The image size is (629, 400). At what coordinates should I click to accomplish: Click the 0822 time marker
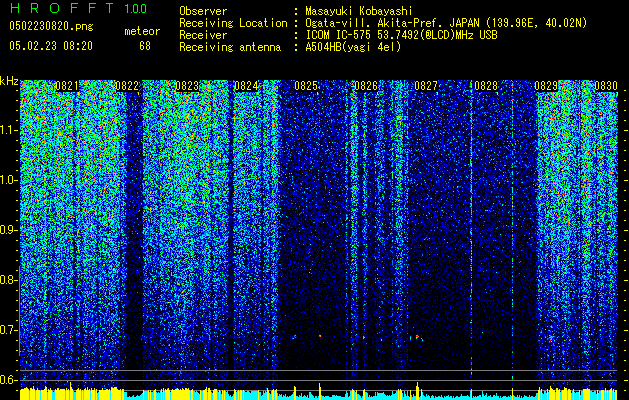click(127, 86)
